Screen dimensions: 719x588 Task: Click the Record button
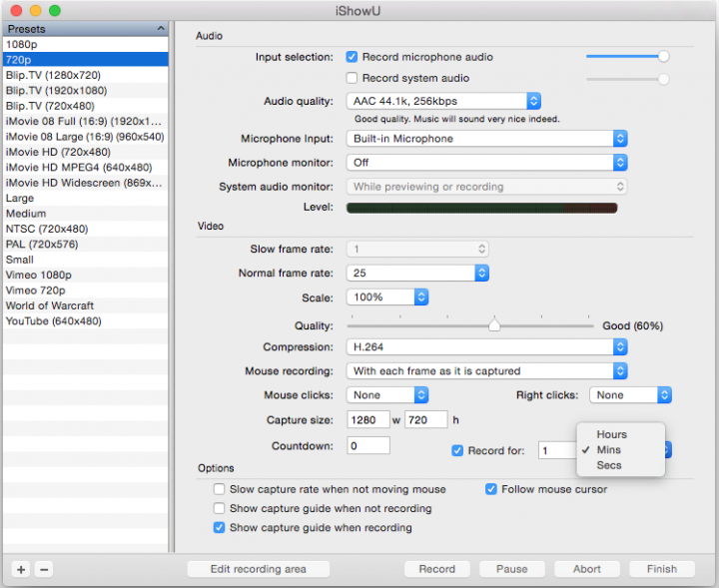pyautogui.click(x=437, y=569)
